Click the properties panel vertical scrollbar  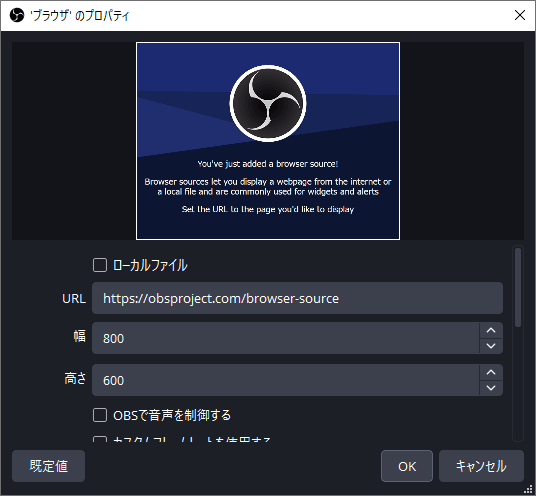click(x=518, y=287)
